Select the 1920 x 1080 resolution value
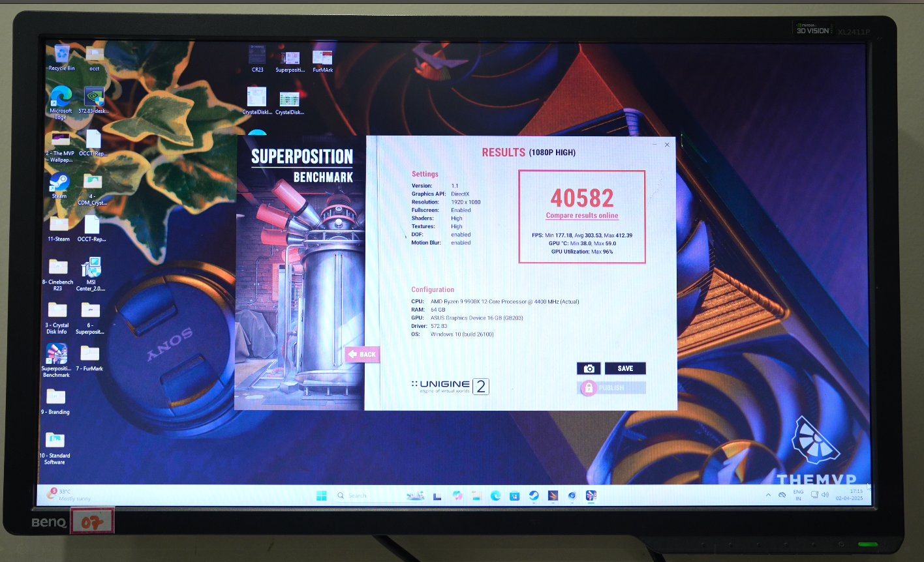924x562 pixels. (x=465, y=202)
